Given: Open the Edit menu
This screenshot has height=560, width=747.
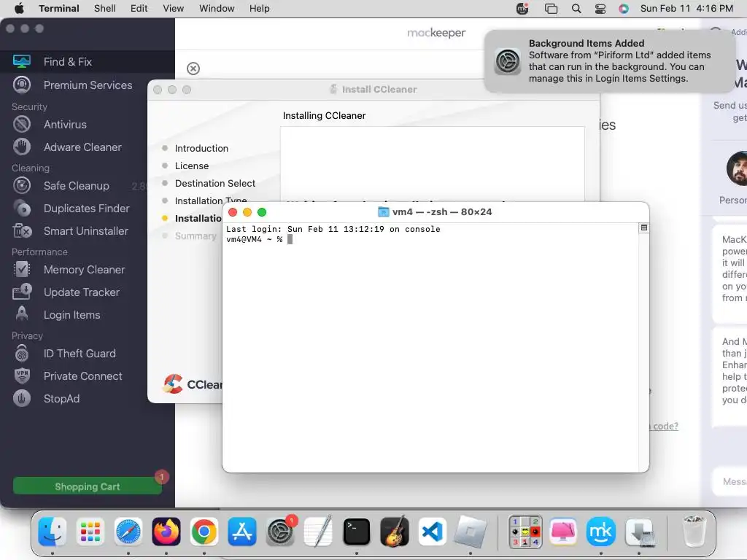Looking at the screenshot, I should (139, 9).
